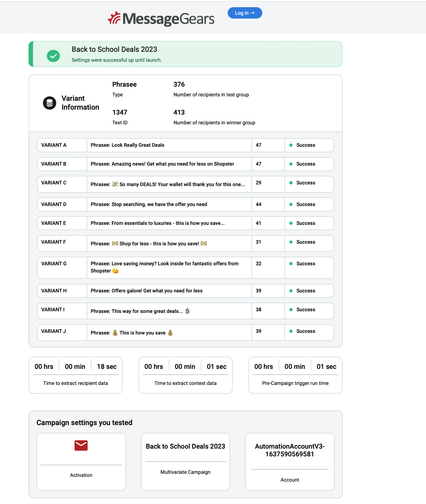
Task: Select the VARIANT I label
Action: pyautogui.click(x=53, y=310)
